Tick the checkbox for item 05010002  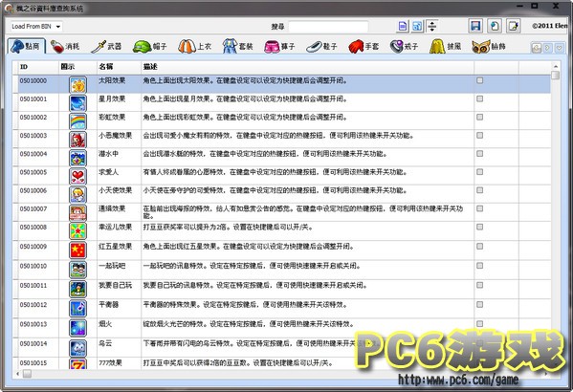[479, 117]
